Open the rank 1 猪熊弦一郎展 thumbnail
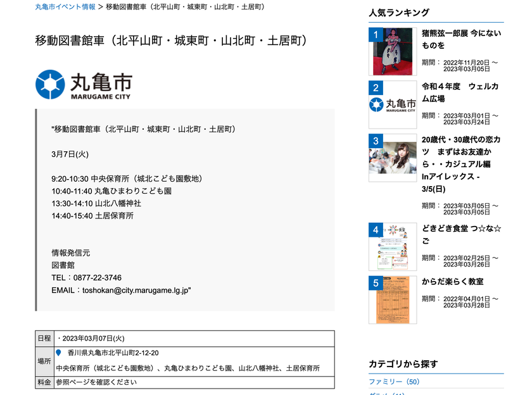This screenshot has height=395, width=532. tap(393, 51)
